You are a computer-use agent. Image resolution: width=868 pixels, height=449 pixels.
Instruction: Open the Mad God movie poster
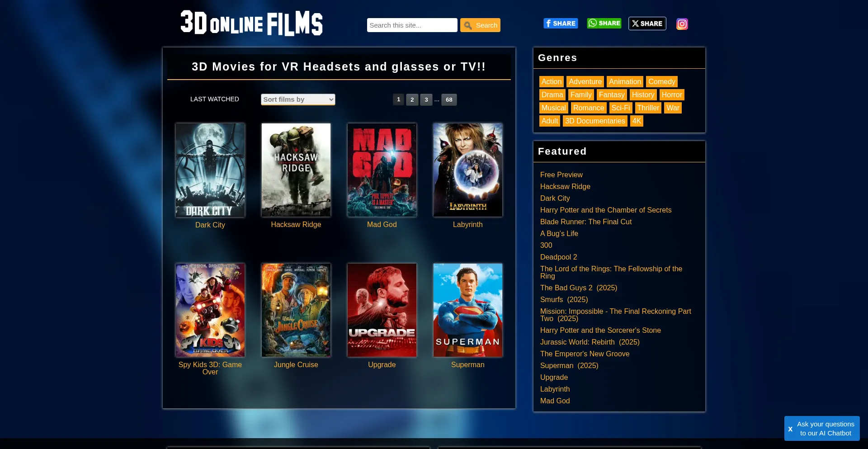(382, 170)
